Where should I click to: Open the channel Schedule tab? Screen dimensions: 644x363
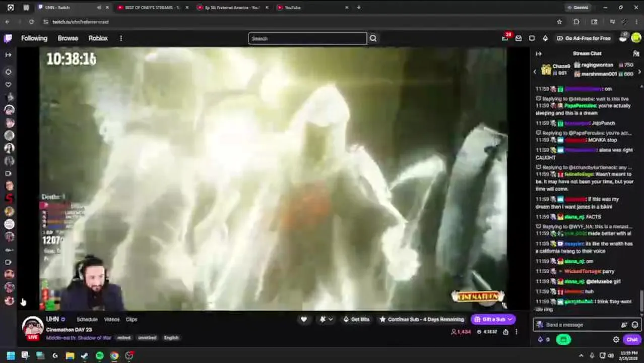click(x=87, y=320)
